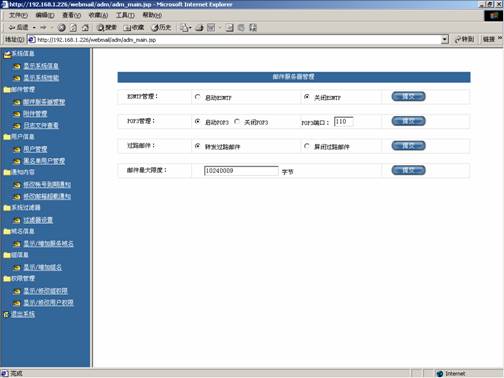Select the 启动ESMTP radio button

coord(198,97)
